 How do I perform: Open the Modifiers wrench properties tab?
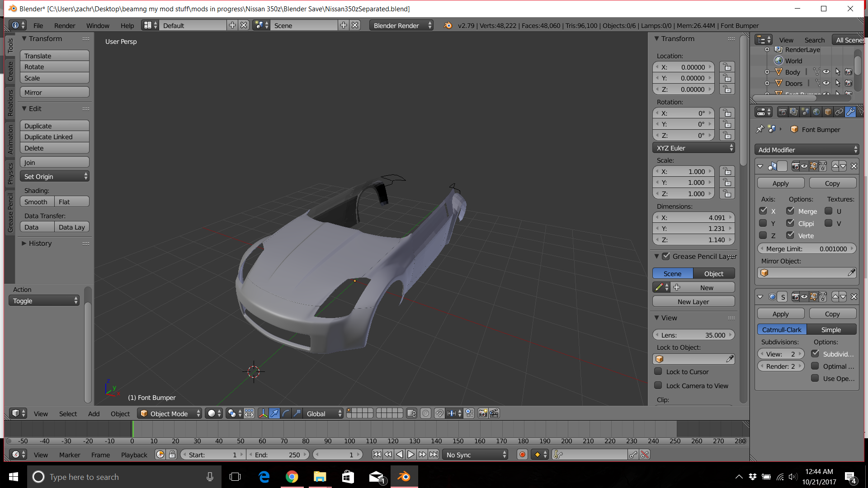(x=850, y=112)
